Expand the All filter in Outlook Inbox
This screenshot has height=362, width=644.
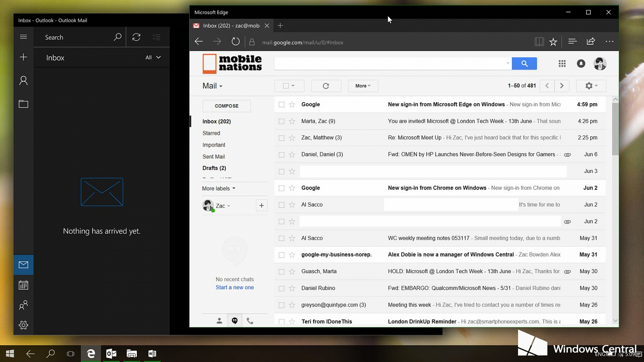(153, 57)
